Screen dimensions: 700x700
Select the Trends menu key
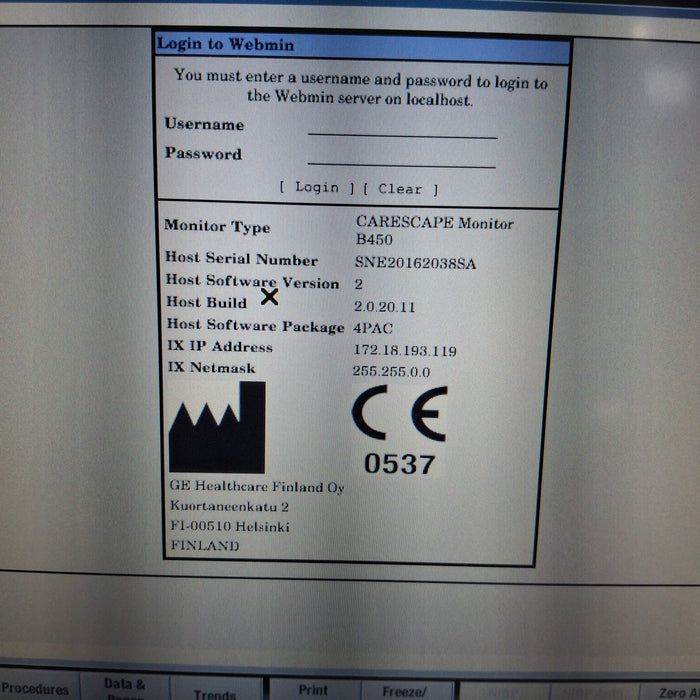pos(215,693)
